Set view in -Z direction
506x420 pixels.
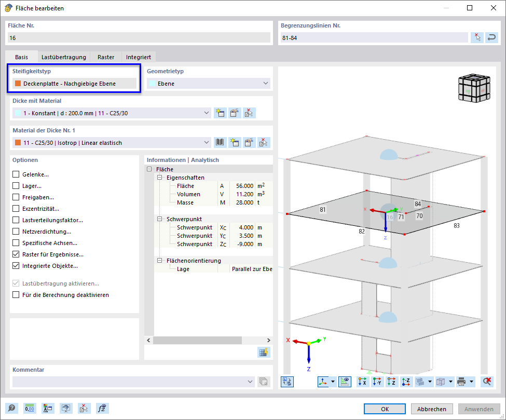[406, 382]
